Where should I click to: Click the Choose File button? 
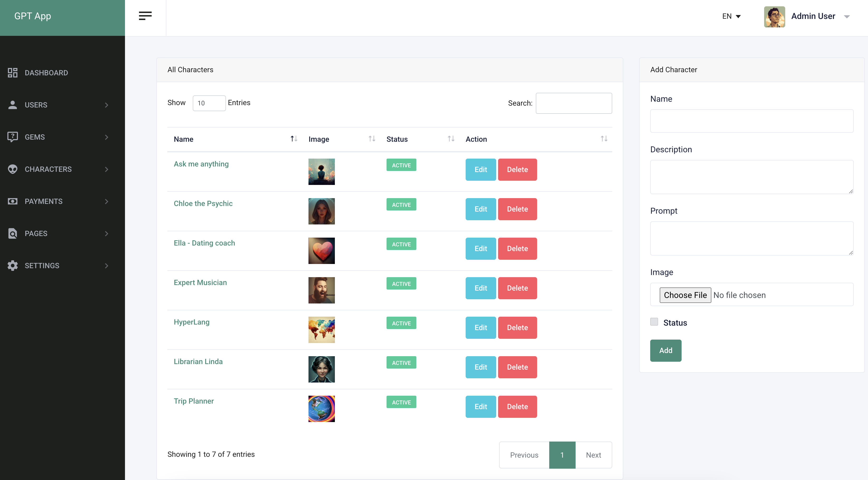click(685, 295)
